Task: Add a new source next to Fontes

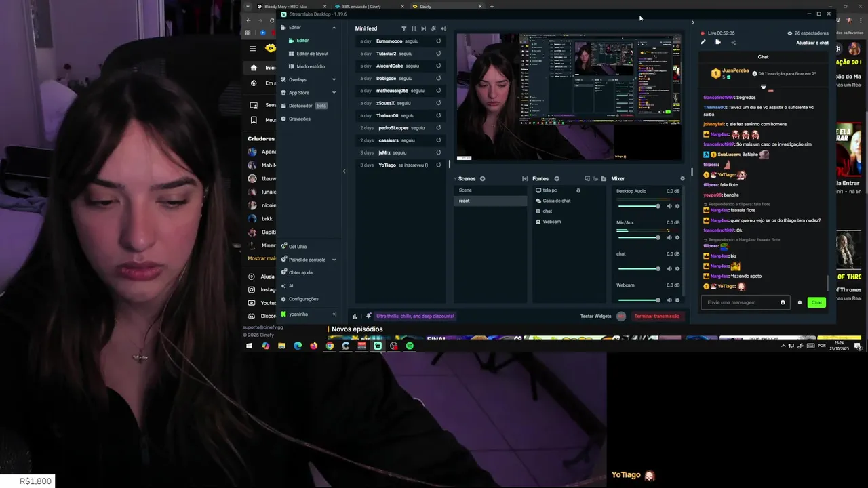Action: [557, 179]
